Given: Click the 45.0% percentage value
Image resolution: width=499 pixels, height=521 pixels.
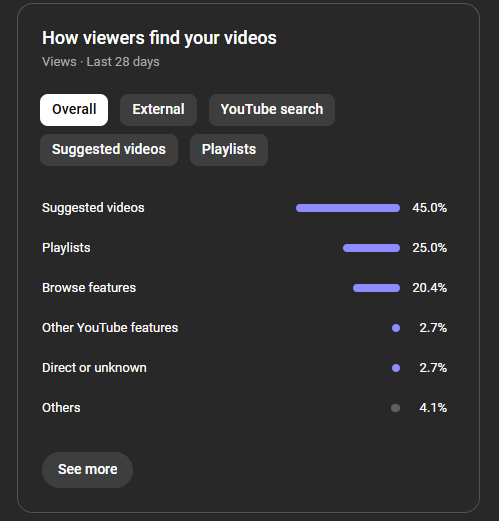Looking at the screenshot, I should 429,208.
